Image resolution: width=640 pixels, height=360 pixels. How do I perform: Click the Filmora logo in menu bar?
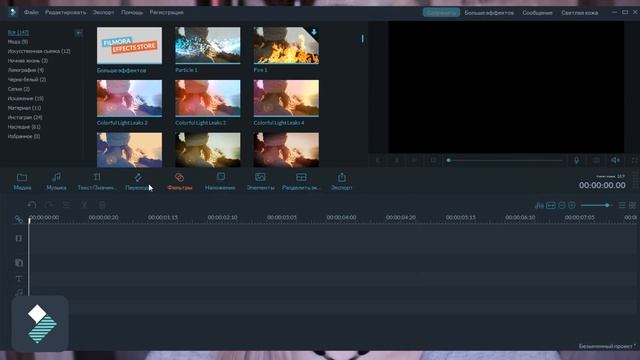pos(13,12)
